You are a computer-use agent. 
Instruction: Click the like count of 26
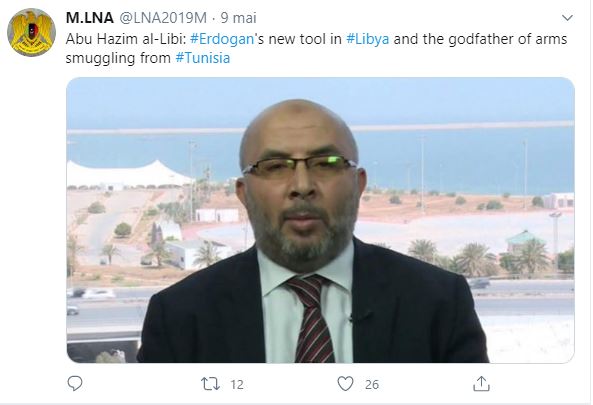372,385
